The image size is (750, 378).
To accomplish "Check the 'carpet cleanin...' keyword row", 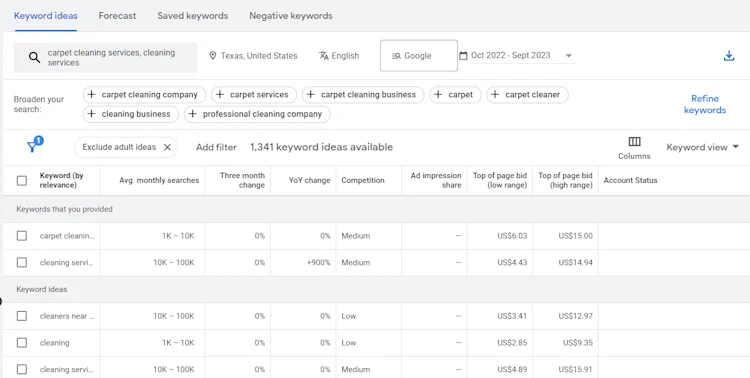I will pyautogui.click(x=22, y=236).
